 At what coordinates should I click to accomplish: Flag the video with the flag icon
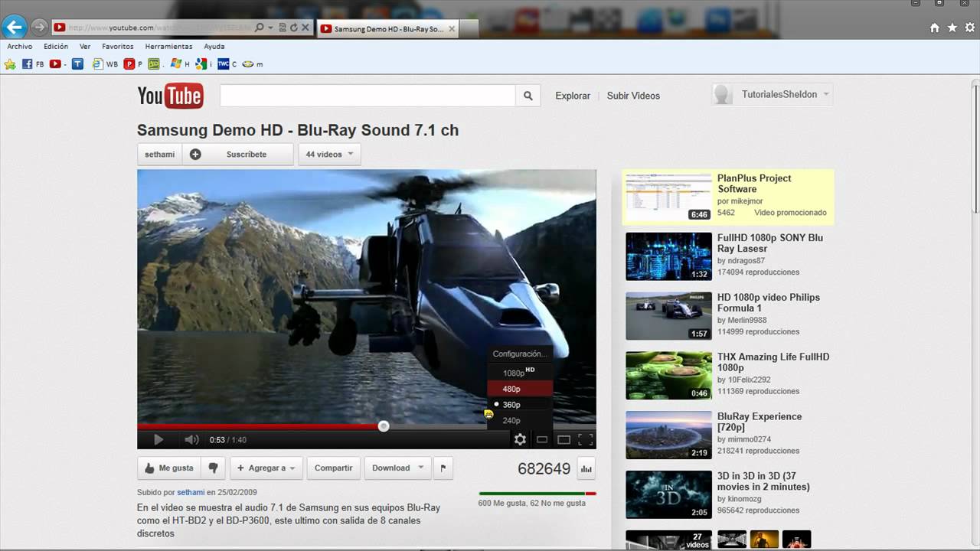click(x=443, y=468)
